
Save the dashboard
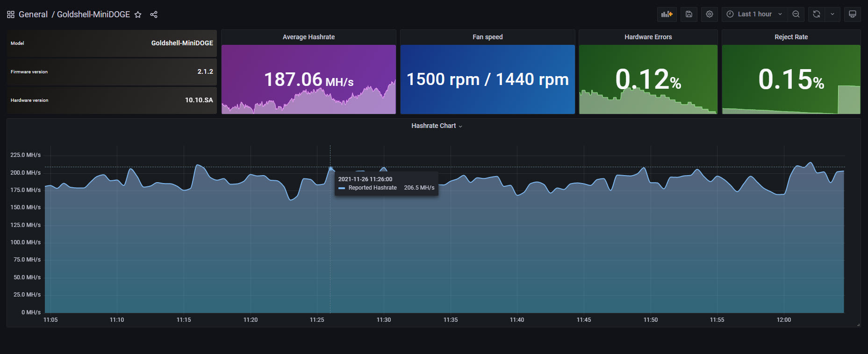point(689,14)
